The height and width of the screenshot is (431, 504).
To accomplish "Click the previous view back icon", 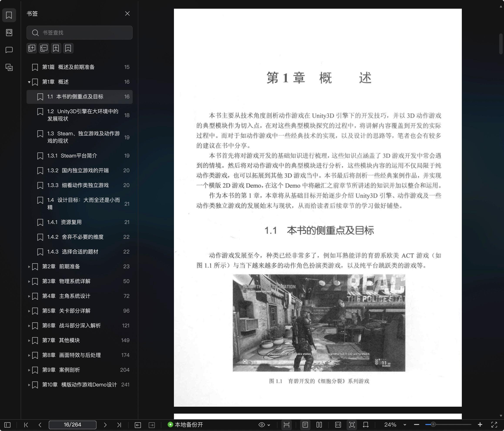I will 138,425.
